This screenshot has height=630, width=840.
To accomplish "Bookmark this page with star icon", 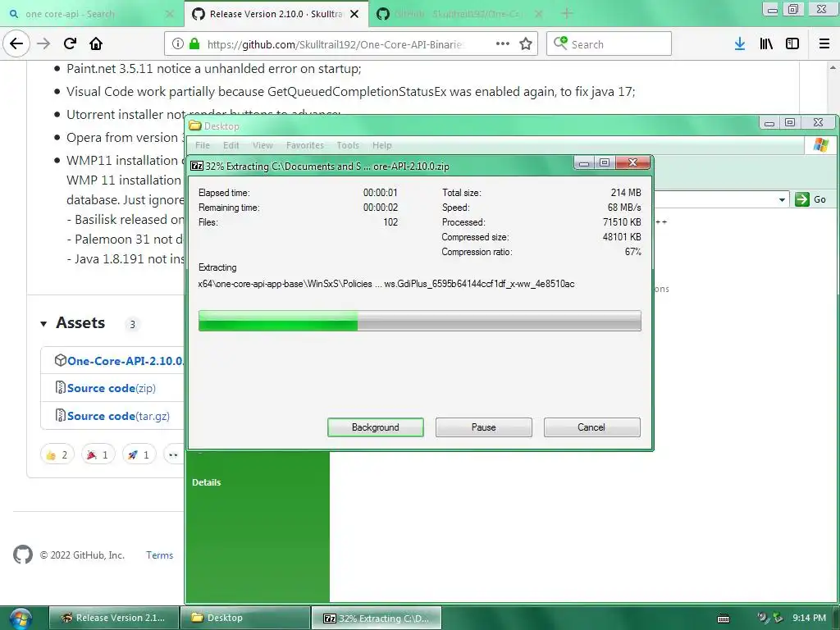I will [x=526, y=44].
